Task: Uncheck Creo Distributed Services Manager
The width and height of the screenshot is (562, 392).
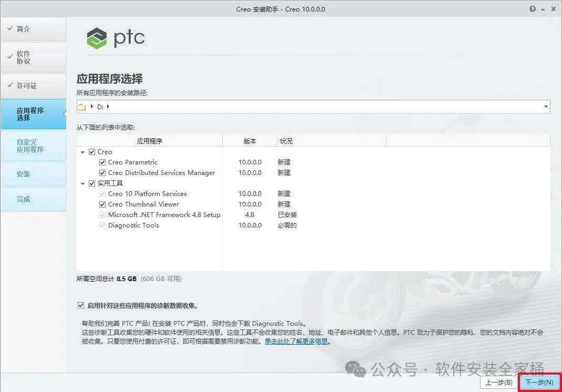Action: coord(102,173)
